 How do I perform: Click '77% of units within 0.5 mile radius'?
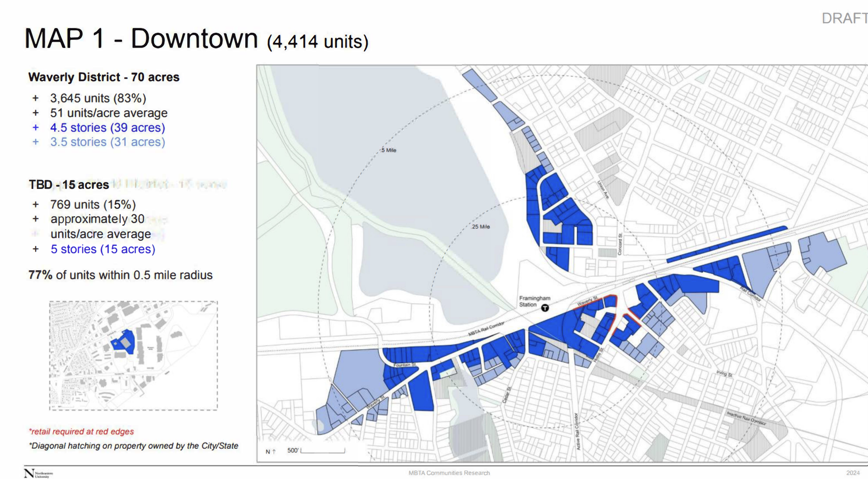pos(120,275)
